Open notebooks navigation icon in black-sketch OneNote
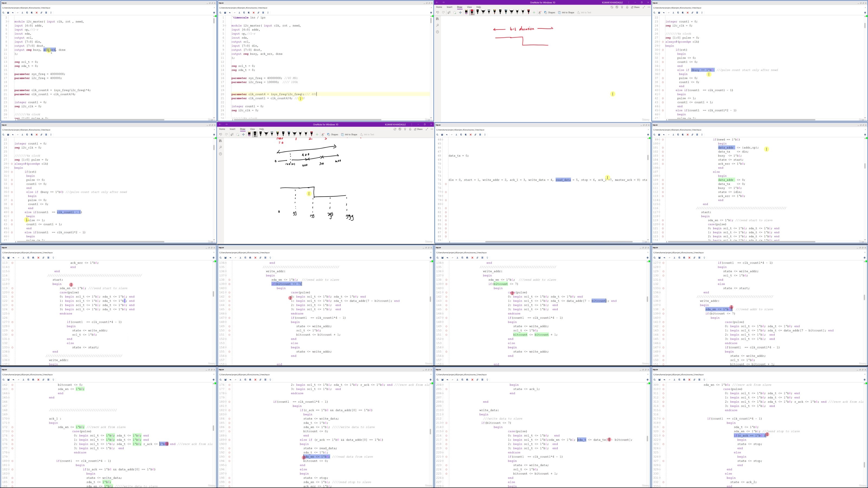 tap(220, 141)
